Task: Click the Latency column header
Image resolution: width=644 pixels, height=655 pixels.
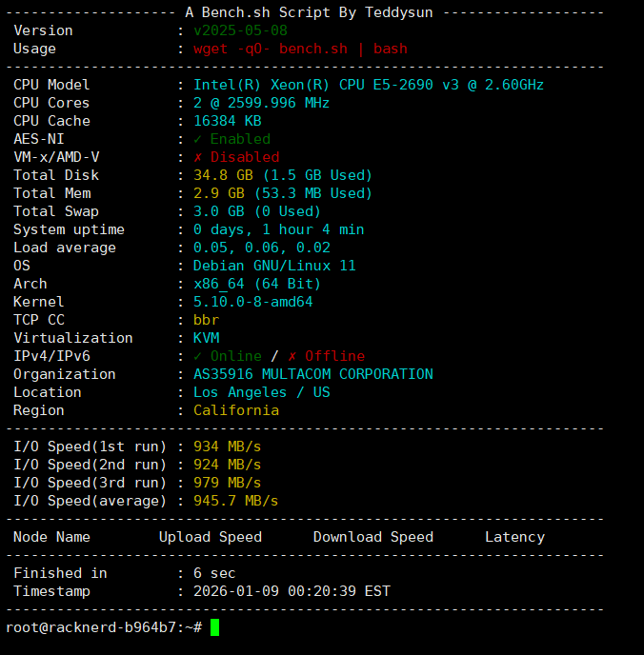Action: [x=514, y=537]
